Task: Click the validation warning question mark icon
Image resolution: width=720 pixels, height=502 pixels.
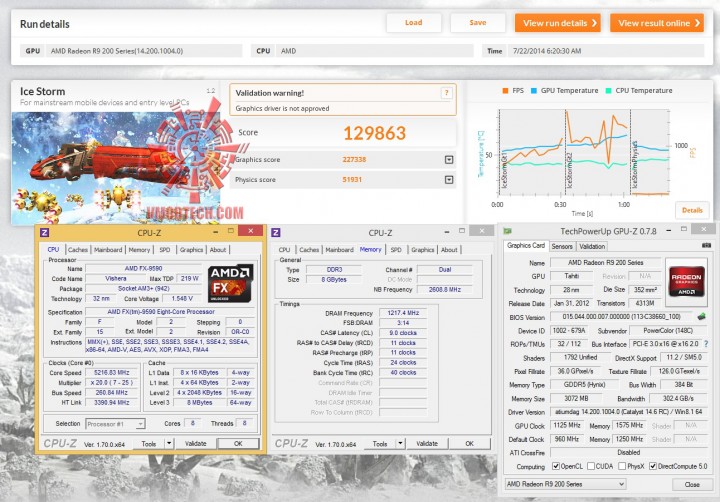Action: pyautogui.click(x=446, y=93)
